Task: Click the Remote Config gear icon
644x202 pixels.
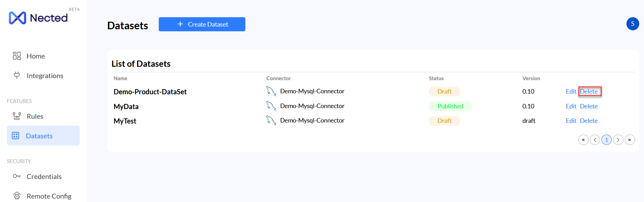Action: point(17,196)
